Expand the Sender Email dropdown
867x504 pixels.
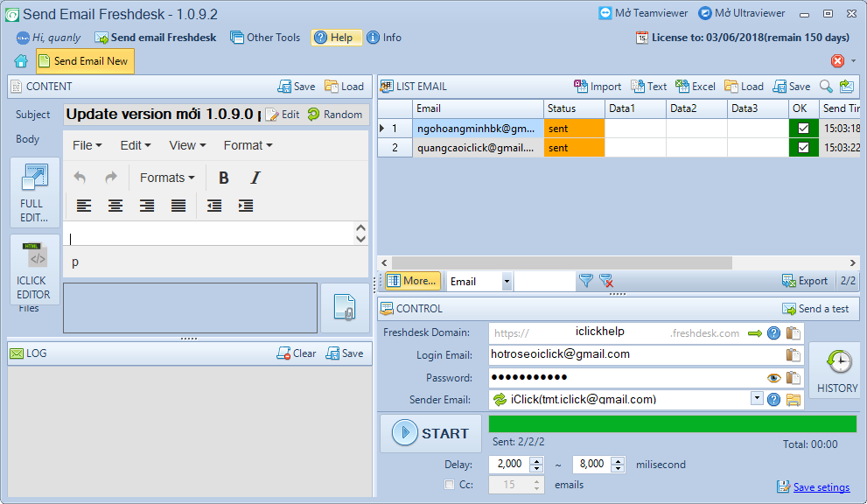click(757, 398)
